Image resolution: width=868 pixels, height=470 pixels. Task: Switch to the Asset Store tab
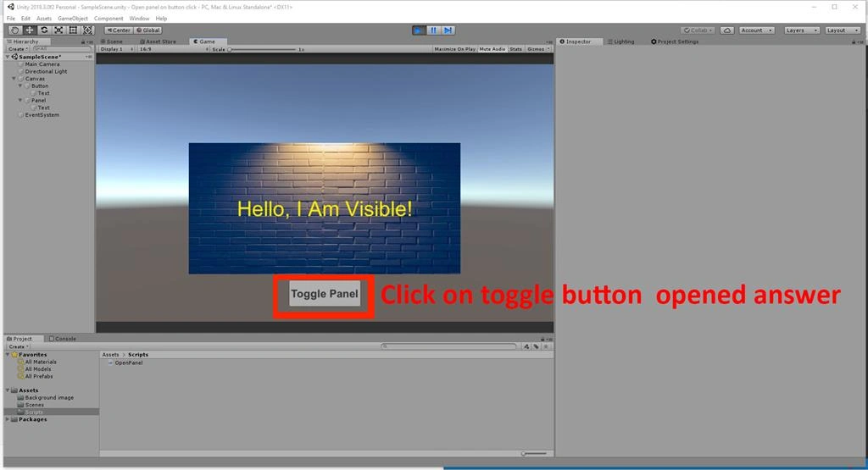coord(158,41)
